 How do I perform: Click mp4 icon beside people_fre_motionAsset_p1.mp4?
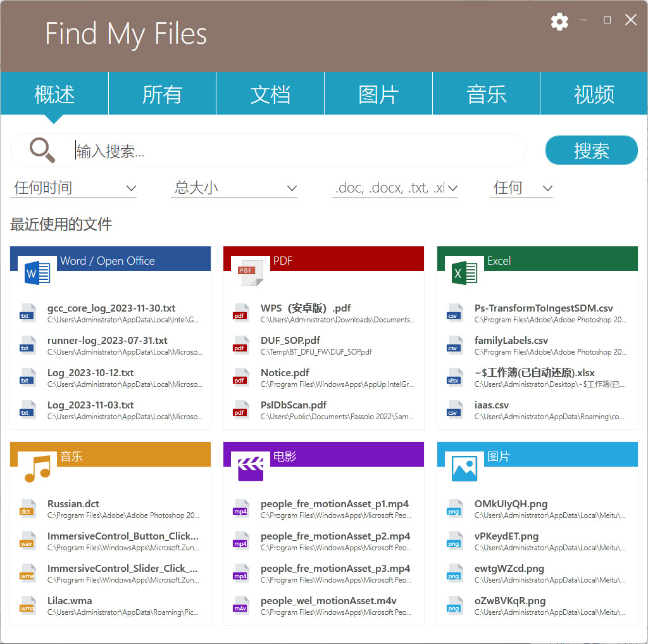click(x=241, y=508)
